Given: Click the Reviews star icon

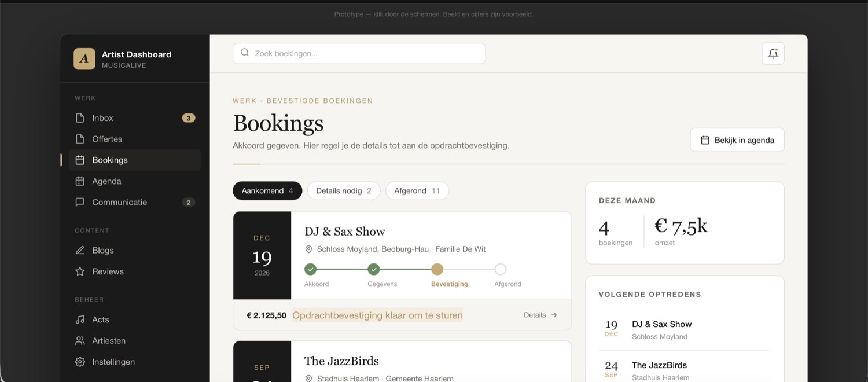Looking at the screenshot, I should point(80,271).
